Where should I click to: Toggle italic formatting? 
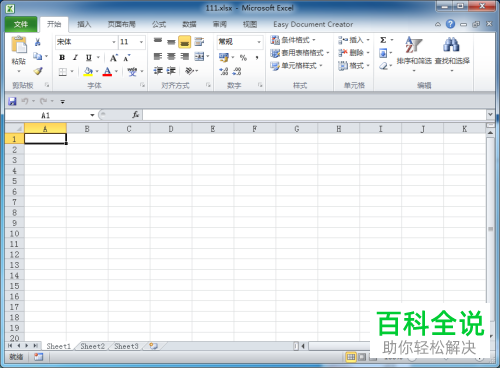(75, 57)
